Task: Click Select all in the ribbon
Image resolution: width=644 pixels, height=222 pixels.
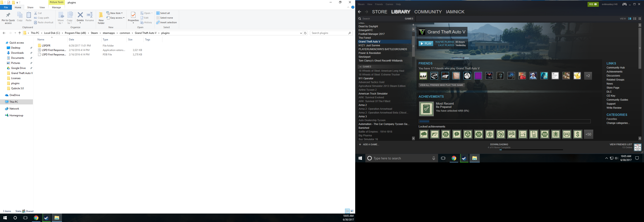Action: [x=163, y=13]
